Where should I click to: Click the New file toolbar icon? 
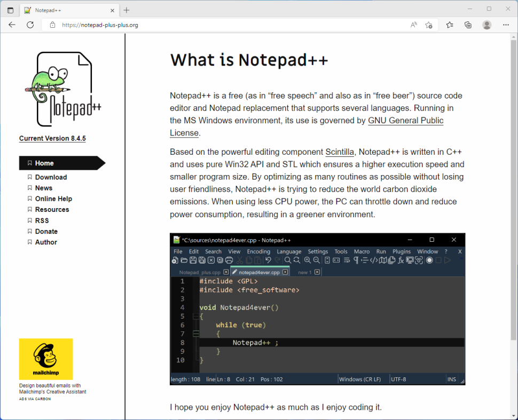coord(175,260)
